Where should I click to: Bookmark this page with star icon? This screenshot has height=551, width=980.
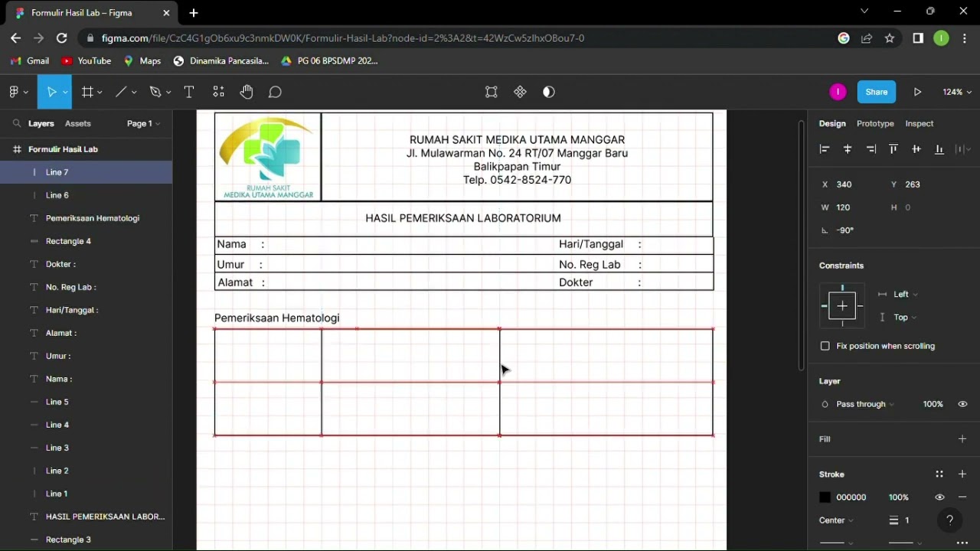890,38
